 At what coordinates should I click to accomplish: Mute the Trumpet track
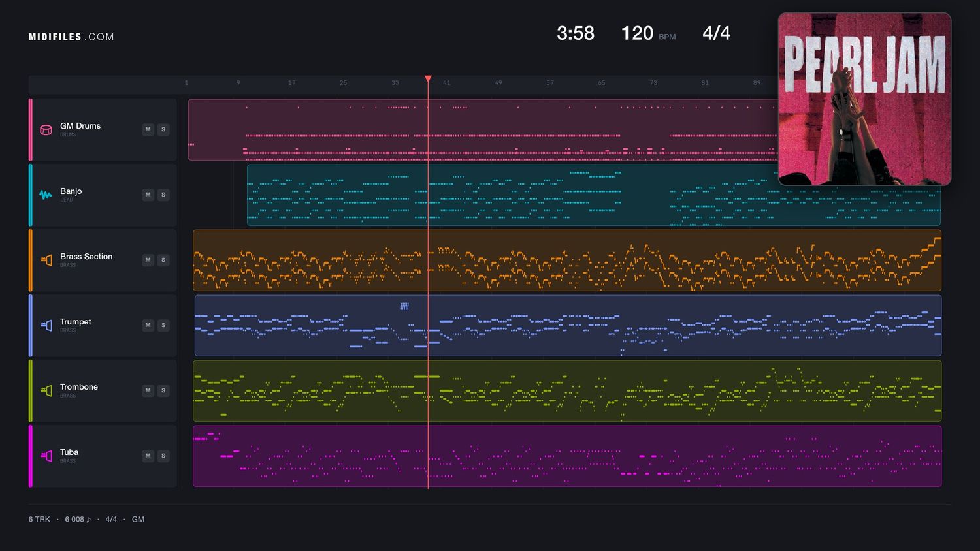[148, 325]
